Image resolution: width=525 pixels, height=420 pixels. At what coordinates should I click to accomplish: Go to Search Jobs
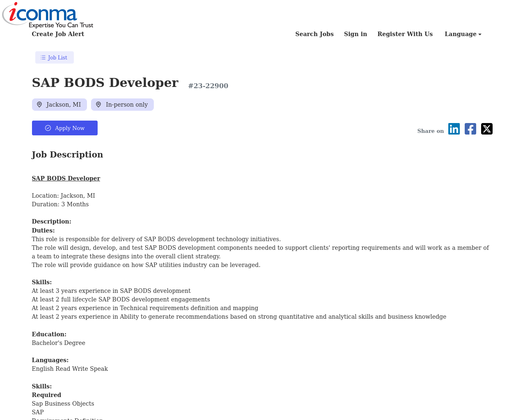[315, 34]
